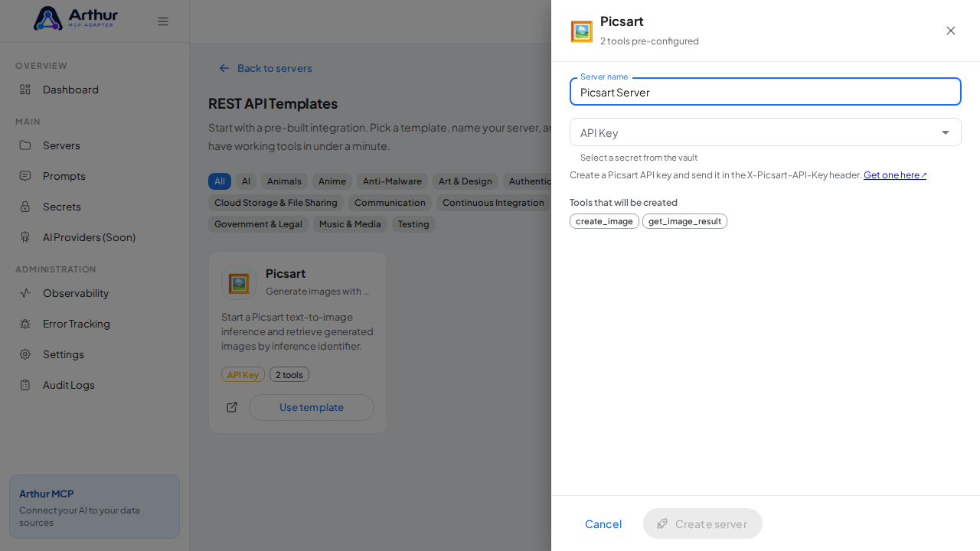Click the Servers folder icon
This screenshot has height=551, width=980.
[25, 145]
